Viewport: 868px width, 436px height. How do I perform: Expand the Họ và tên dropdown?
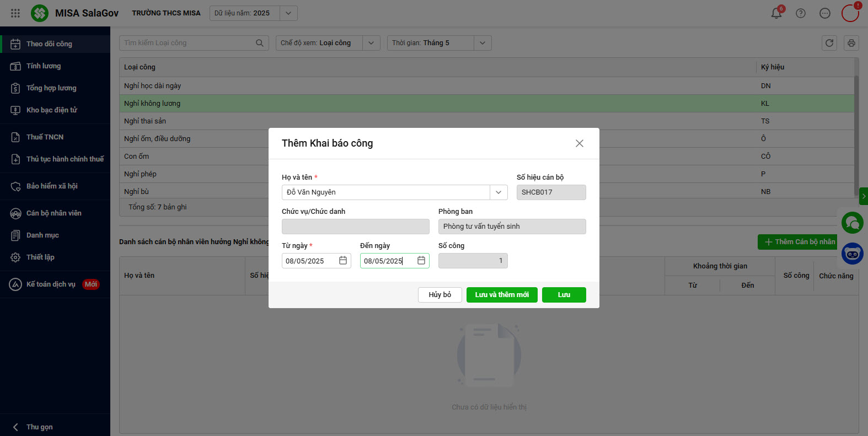pos(499,192)
